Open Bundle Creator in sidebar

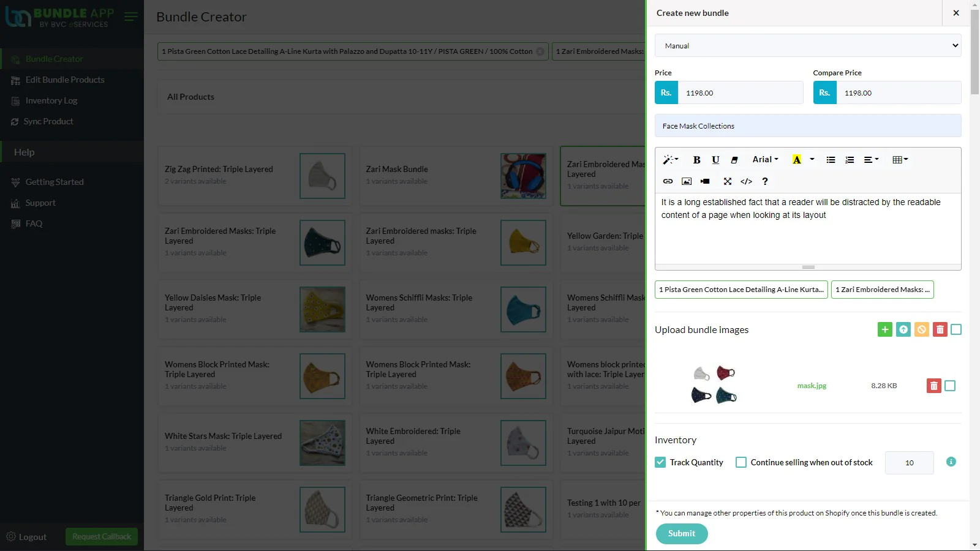pos(55,59)
